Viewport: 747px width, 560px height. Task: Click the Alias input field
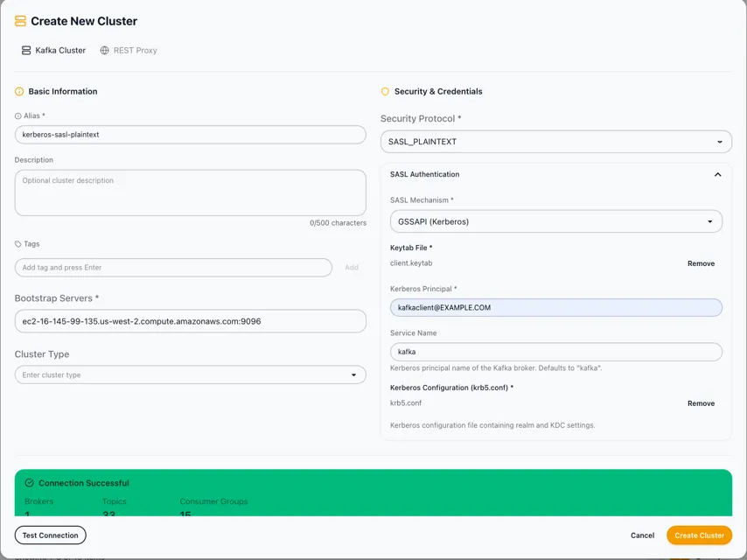pyautogui.click(x=191, y=135)
